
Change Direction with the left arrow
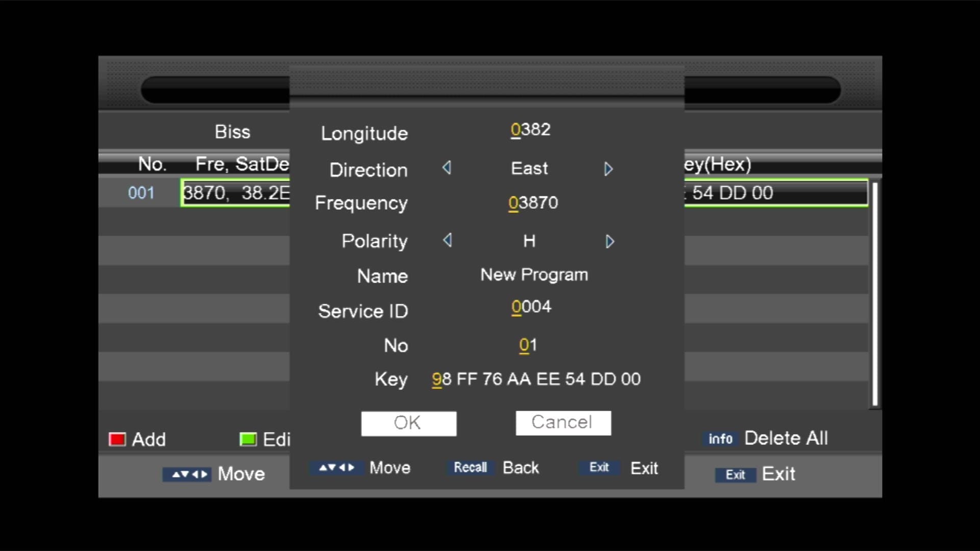pyautogui.click(x=447, y=168)
